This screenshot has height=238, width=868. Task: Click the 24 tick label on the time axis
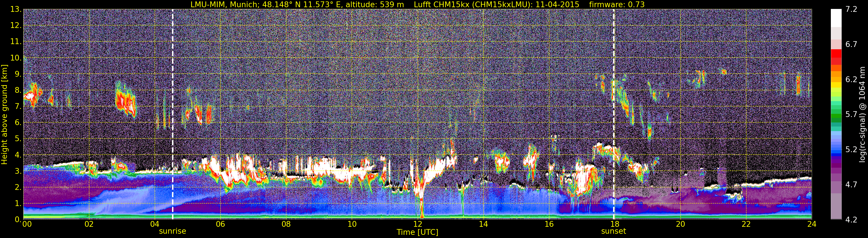click(812, 224)
